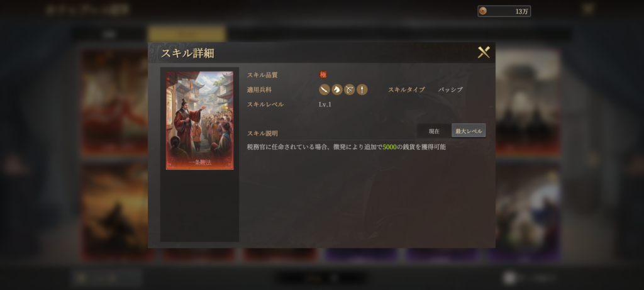
Task: Click the 13万 currency counter
Action: 504,11
